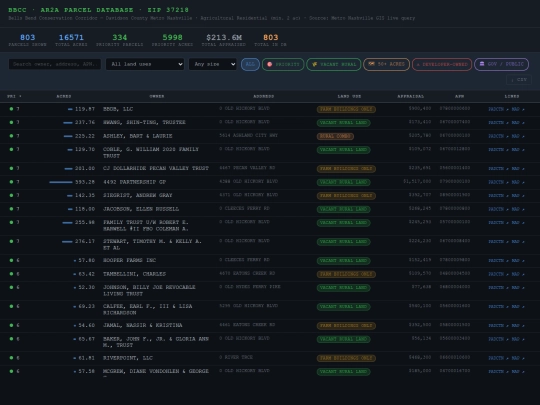540x405 pixels.
Task: Toggle the 50+ ACRES filter chip
Action: click(x=386, y=64)
